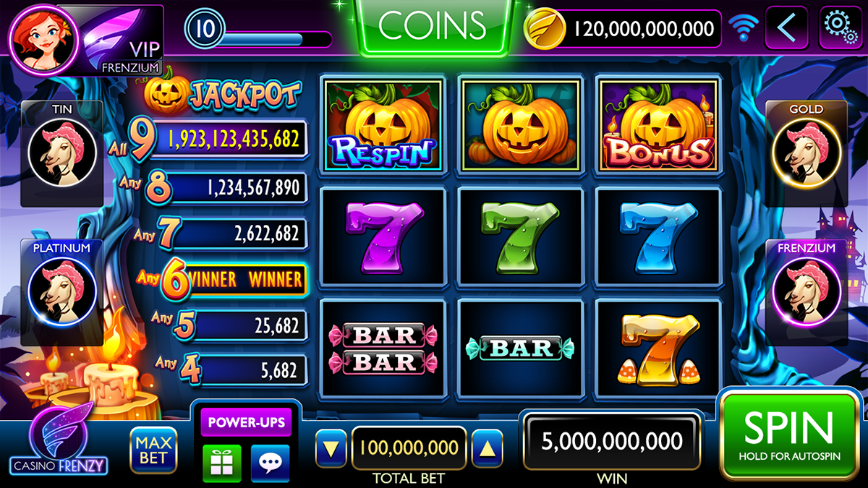Open the chat bubble power-up
This screenshot has width=868, height=488.
(270, 463)
